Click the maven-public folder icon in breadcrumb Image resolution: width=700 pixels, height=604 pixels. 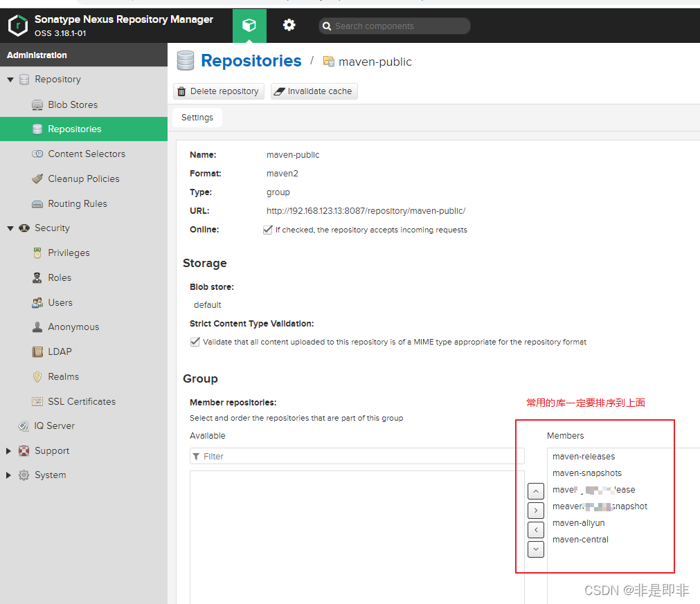click(x=329, y=61)
